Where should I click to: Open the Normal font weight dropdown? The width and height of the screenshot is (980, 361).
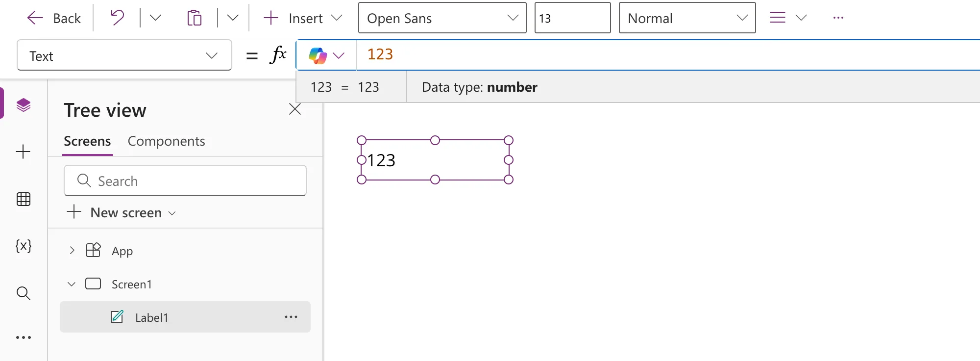coord(687,18)
